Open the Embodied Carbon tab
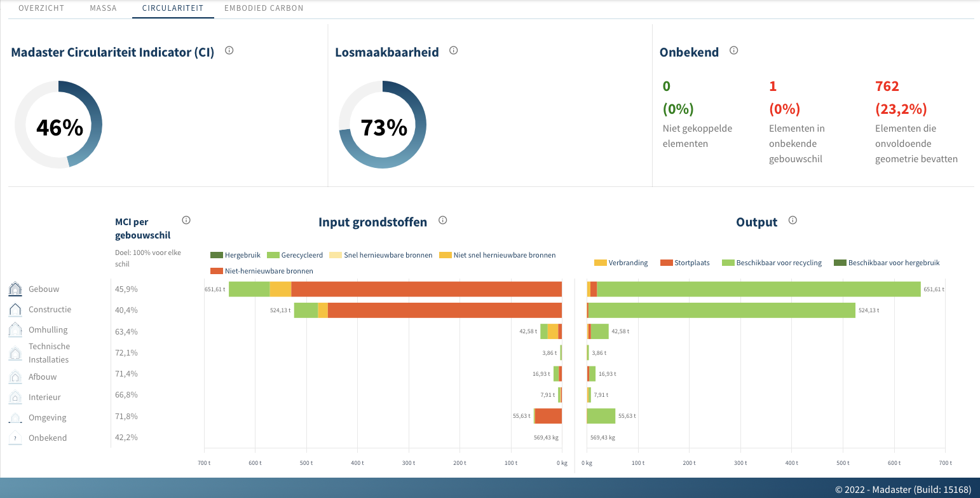This screenshot has width=980, height=498. 264,8
